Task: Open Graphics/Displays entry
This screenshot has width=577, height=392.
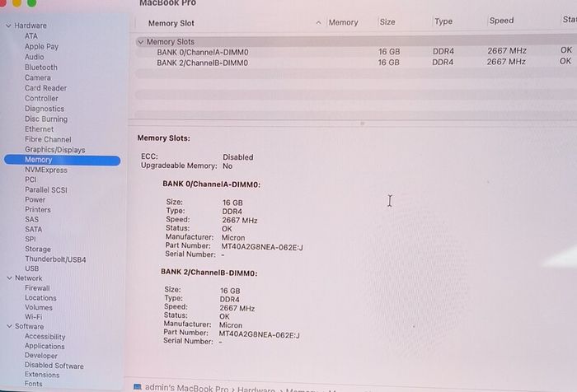Action: point(55,150)
